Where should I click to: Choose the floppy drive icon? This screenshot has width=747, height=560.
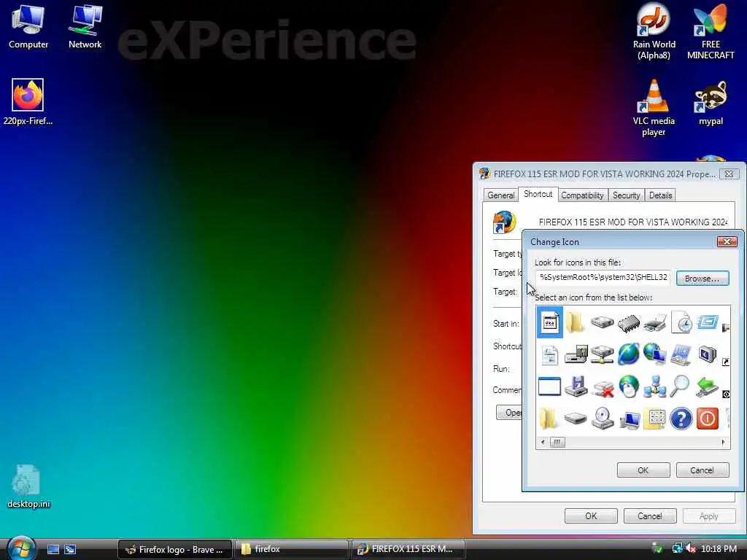pos(576,355)
